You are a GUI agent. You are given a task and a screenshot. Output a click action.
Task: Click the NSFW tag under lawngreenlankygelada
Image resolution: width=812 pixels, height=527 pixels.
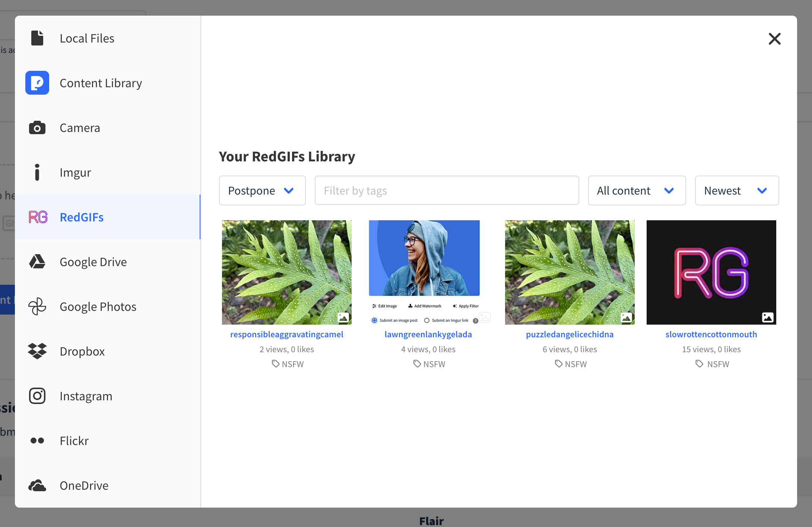click(434, 364)
